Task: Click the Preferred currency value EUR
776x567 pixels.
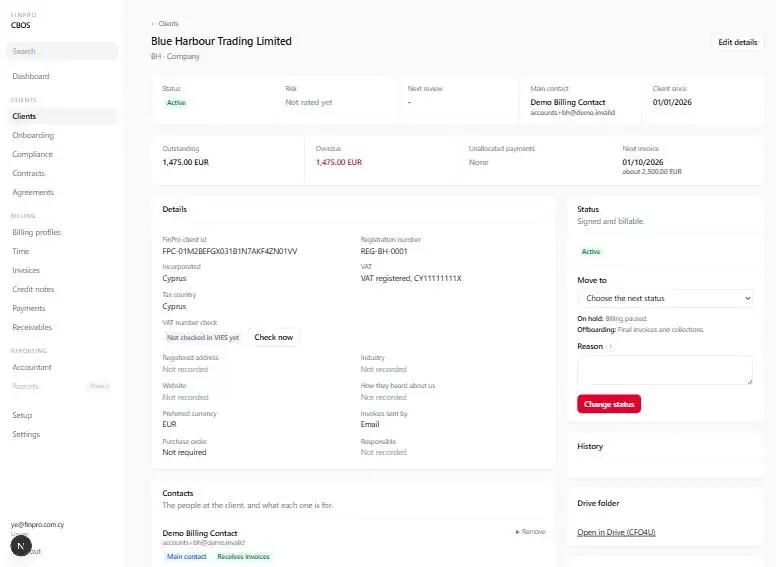Action: click(x=169, y=425)
